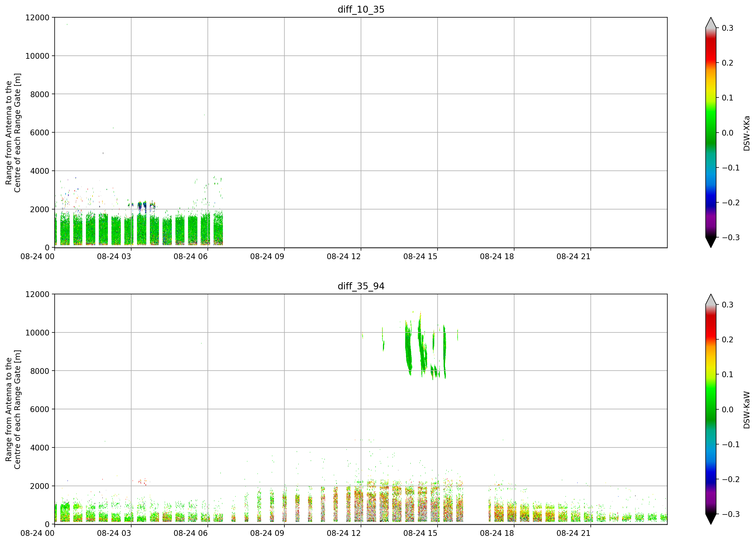This screenshot has height=543, width=756.
Task: Click the DSW-KaW color gradient bar
Action: (711, 409)
